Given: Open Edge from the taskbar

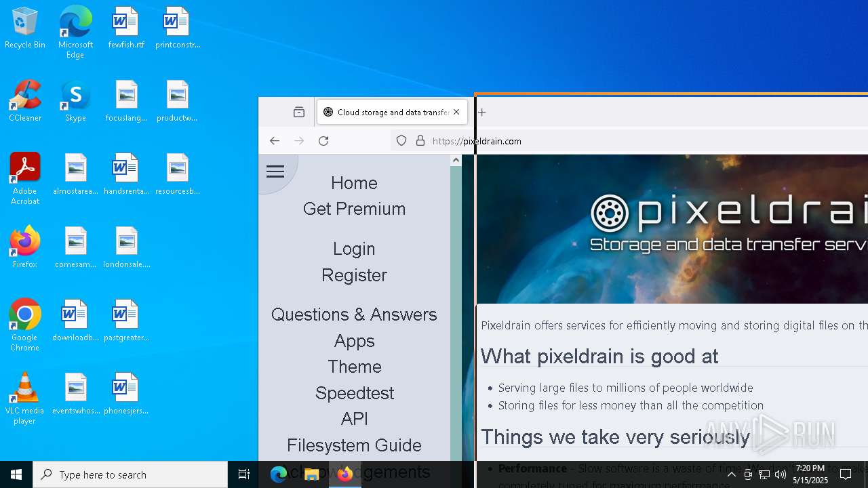Looking at the screenshot, I should click(279, 474).
